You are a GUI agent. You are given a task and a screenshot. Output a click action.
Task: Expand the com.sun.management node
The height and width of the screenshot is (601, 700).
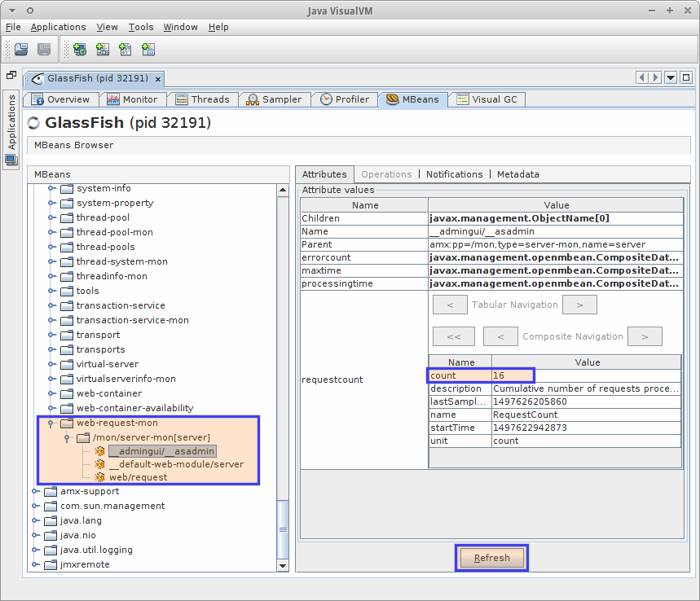click(36, 506)
